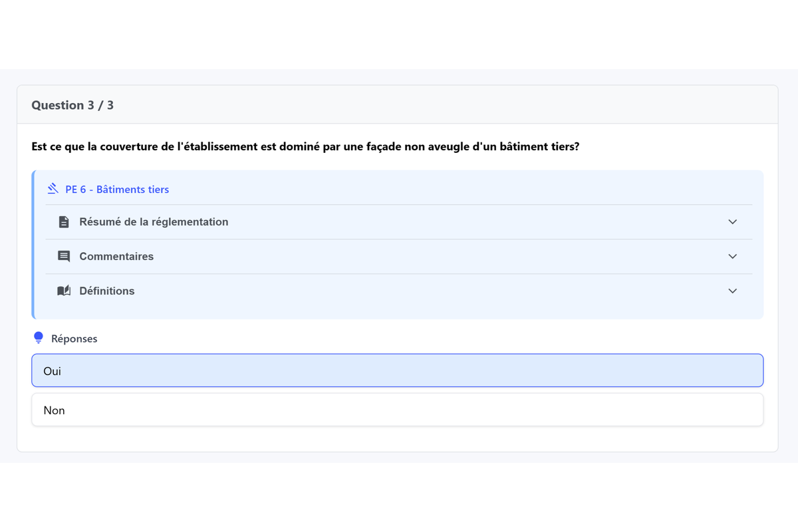This screenshot has height=532, width=798.
Task: Click the speech bubble Commentaires icon
Action: click(x=64, y=257)
